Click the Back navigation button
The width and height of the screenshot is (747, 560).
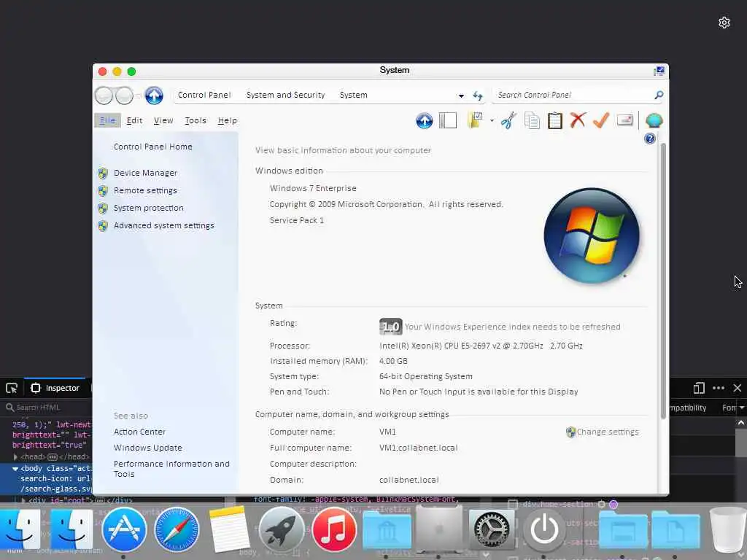104,96
